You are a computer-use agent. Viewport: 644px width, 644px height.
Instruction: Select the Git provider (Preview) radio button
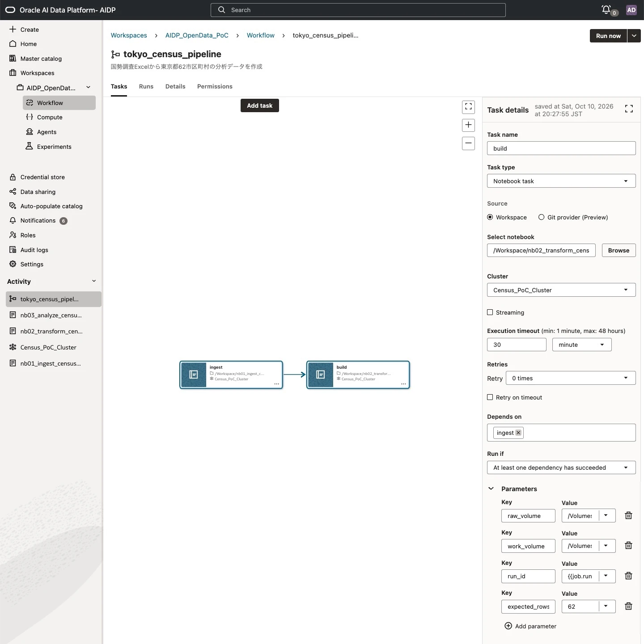(542, 217)
